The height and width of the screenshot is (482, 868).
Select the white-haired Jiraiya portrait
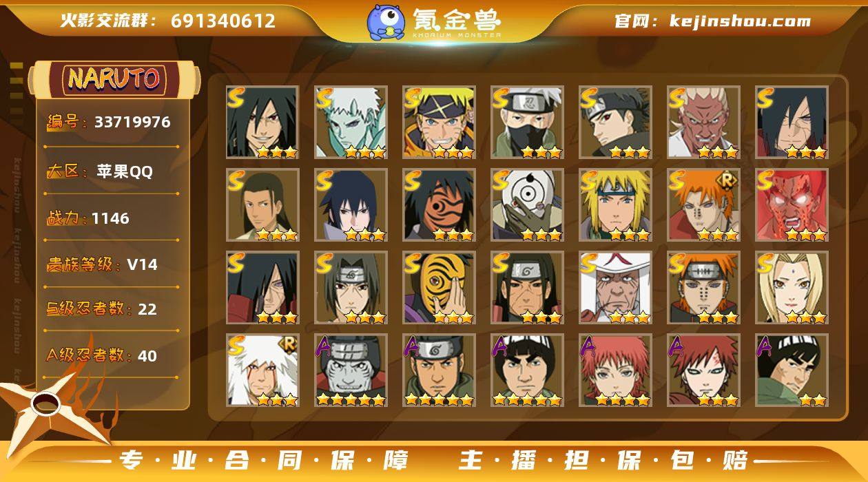click(x=262, y=370)
